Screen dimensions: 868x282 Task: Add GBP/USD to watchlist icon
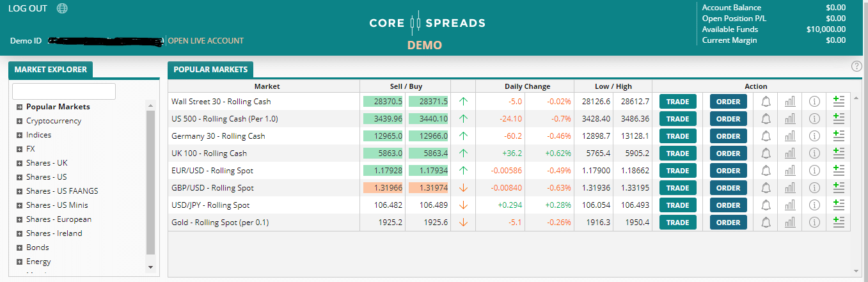[x=839, y=187]
